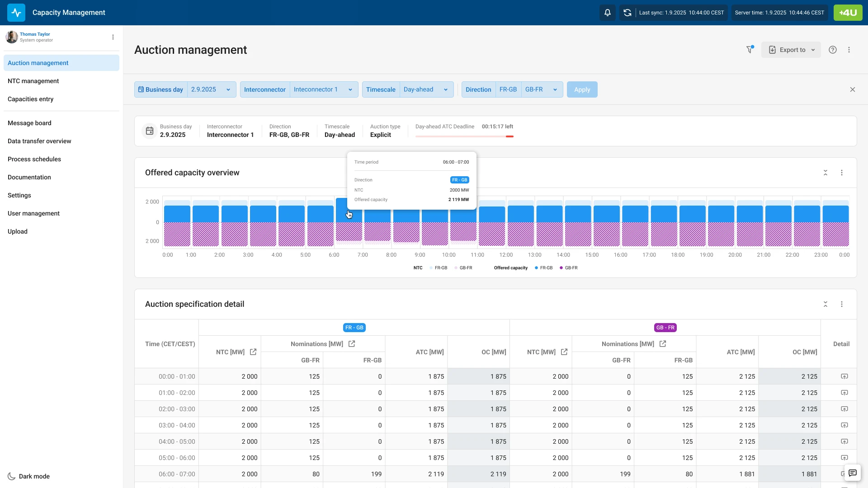The height and width of the screenshot is (488, 868).
Task: Click Last sync timestamp in header
Action: point(681,13)
